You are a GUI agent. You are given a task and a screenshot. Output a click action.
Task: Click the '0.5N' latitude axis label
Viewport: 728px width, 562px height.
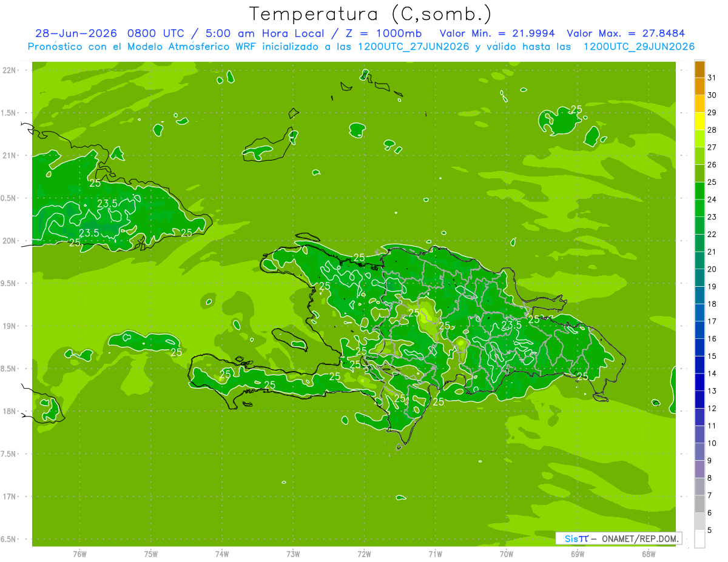click(x=9, y=198)
